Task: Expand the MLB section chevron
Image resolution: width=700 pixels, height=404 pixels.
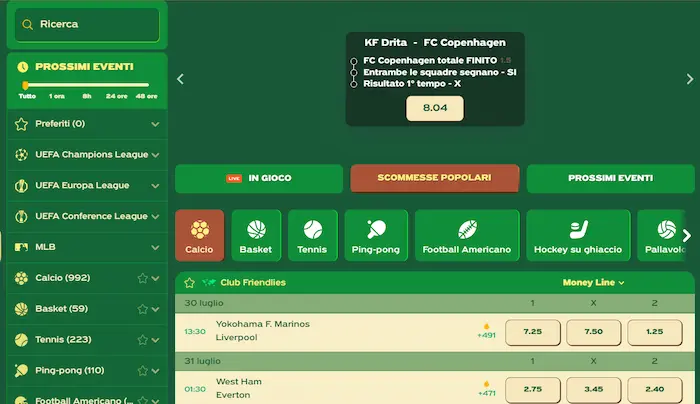Action: pos(155,247)
